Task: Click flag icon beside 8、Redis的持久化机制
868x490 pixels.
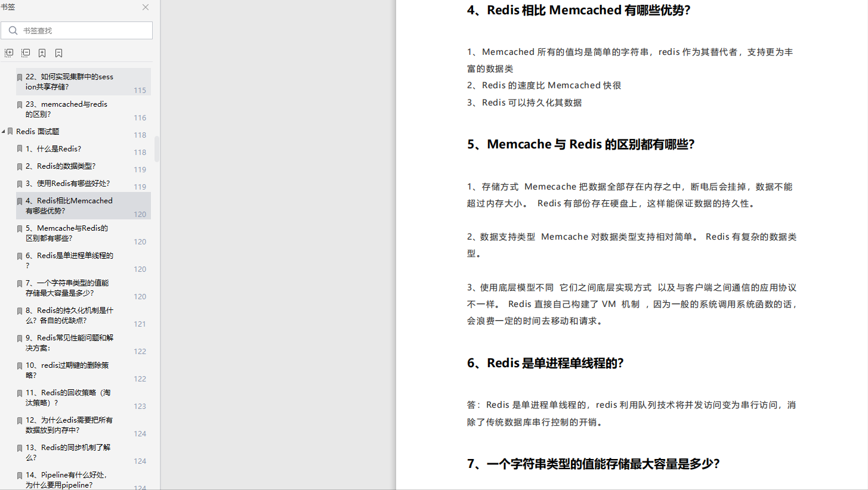Action: [20, 311]
